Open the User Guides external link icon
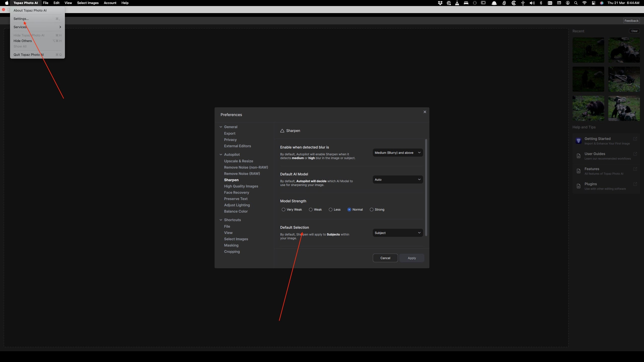644x362 pixels. [635, 154]
